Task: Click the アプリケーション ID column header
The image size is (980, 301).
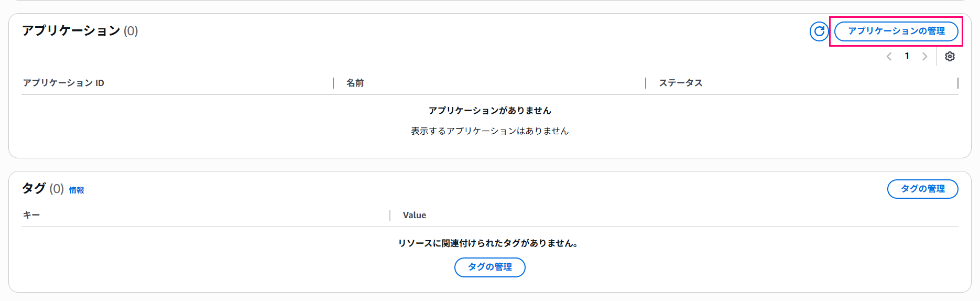Action: pos(63,83)
